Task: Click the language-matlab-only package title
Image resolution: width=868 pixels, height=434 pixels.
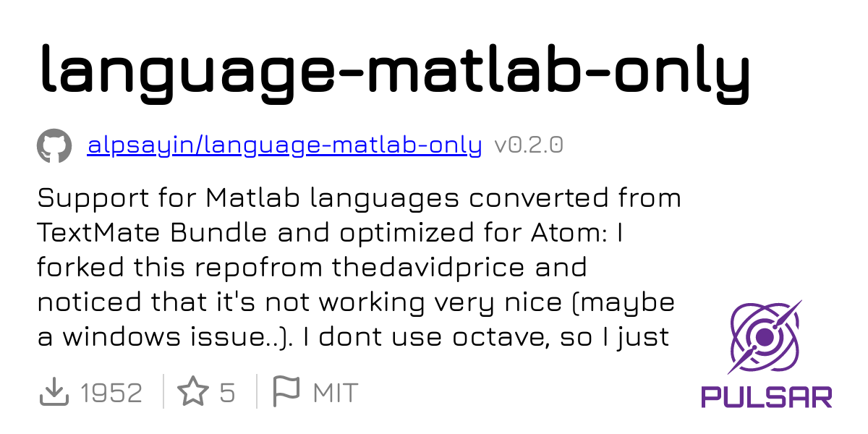Action: [x=395, y=69]
